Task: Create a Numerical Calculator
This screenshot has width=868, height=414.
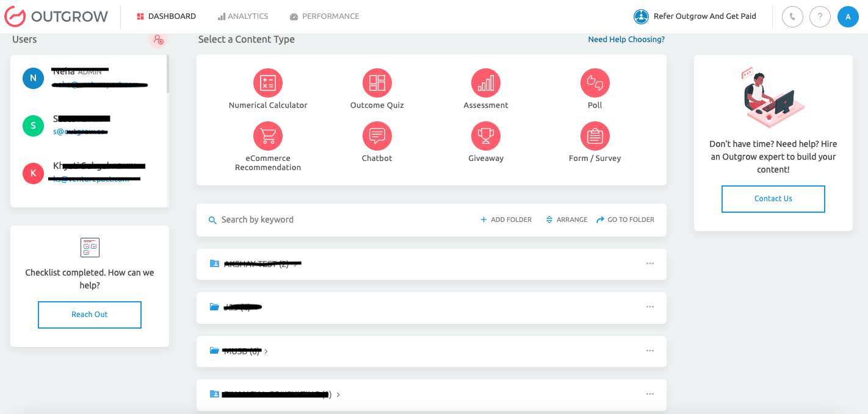Action: pyautogui.click(x=268, y=89)
